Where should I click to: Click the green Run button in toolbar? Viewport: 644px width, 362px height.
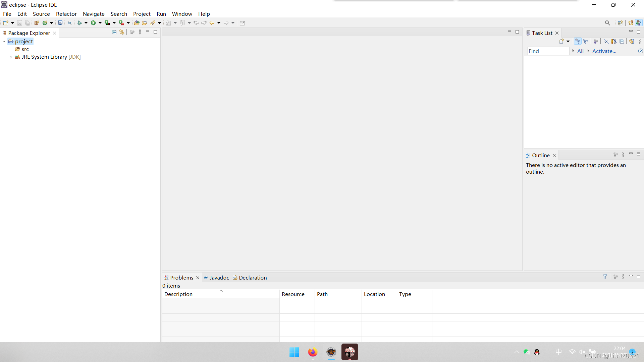point(93,23)
